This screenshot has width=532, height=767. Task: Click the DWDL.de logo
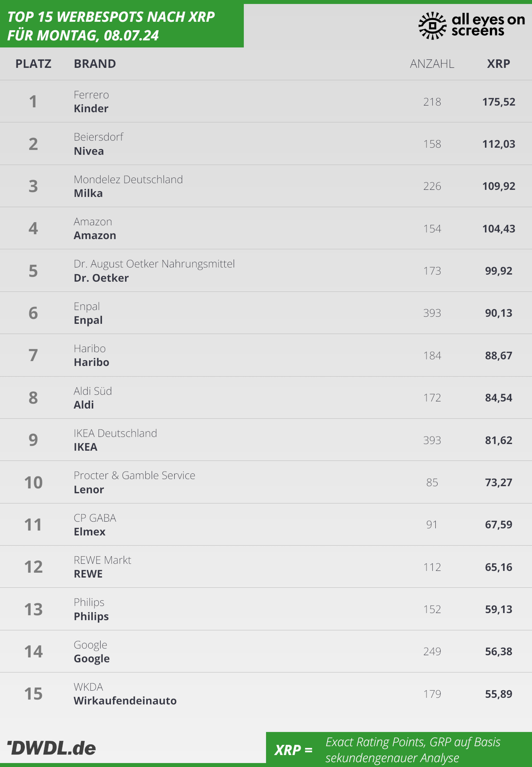[51, 748]
